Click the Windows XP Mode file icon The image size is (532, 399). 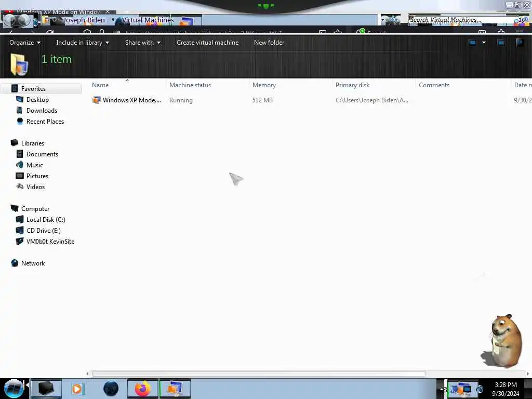96,100
